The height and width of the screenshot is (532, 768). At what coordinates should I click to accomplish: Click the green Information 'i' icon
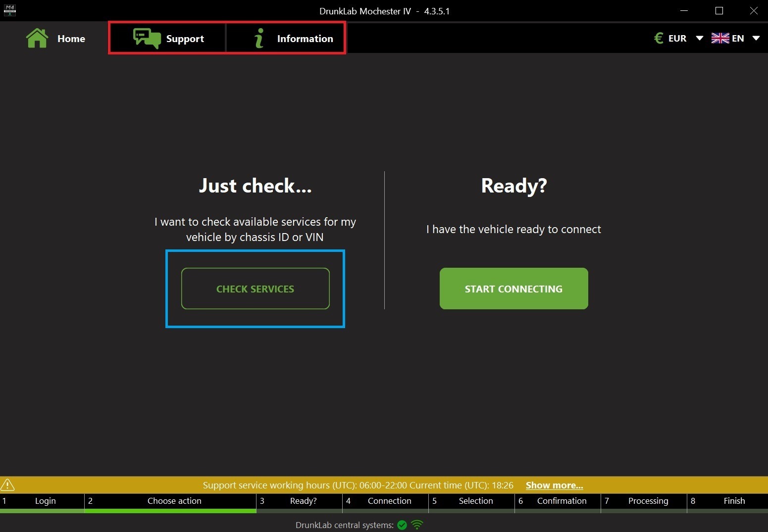tap(258, 38)
